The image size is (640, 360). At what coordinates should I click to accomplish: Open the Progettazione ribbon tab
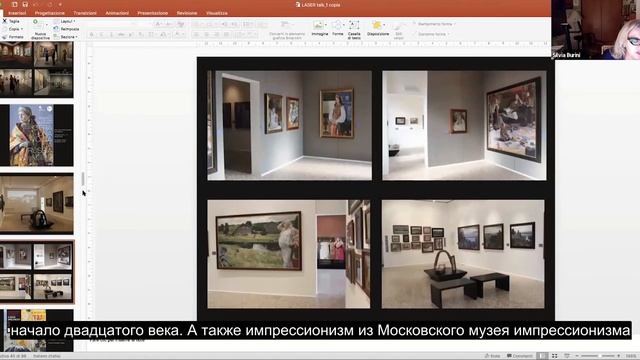(49, 13)
